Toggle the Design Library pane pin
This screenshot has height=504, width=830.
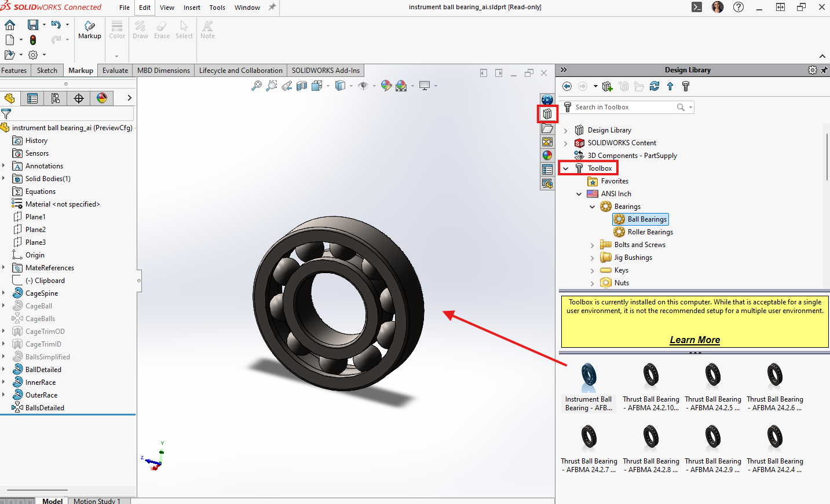[x=824, y=70]
